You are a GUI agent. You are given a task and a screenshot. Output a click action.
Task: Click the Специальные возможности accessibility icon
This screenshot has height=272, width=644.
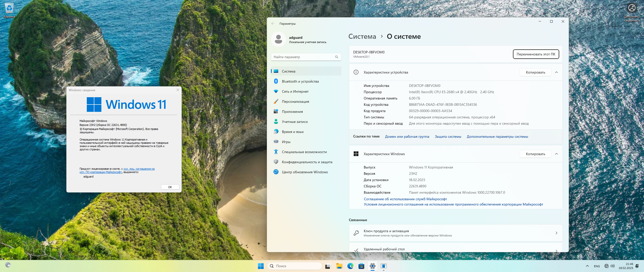click(276, 152)
